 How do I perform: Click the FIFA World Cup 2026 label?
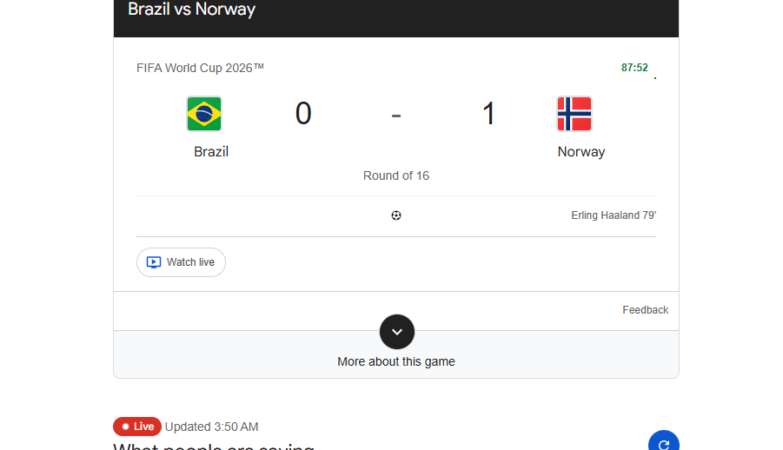(x=200, y=68)
